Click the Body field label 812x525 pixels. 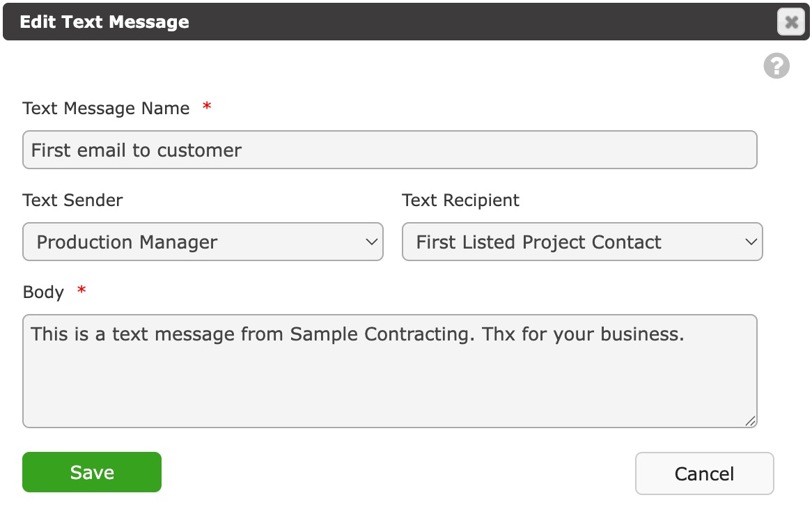tap(43, 292)
